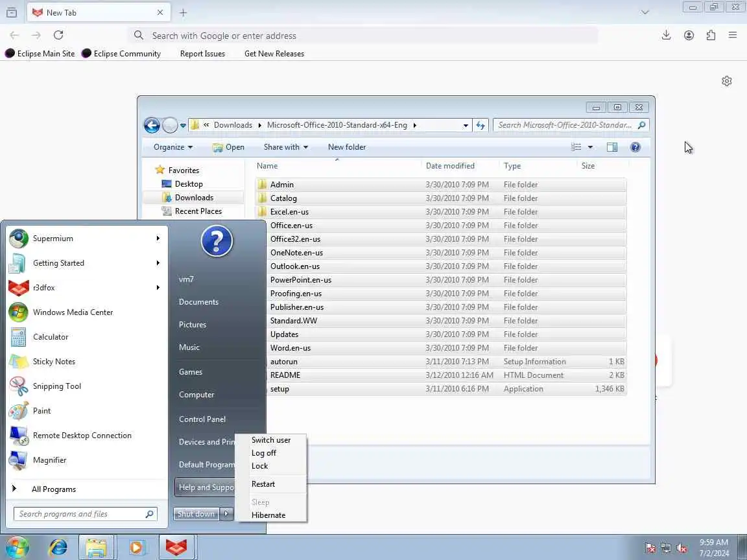Viewport: 747px width, 560px height.
Task: Open Calculator from Start menu
Action: point(87,337)
